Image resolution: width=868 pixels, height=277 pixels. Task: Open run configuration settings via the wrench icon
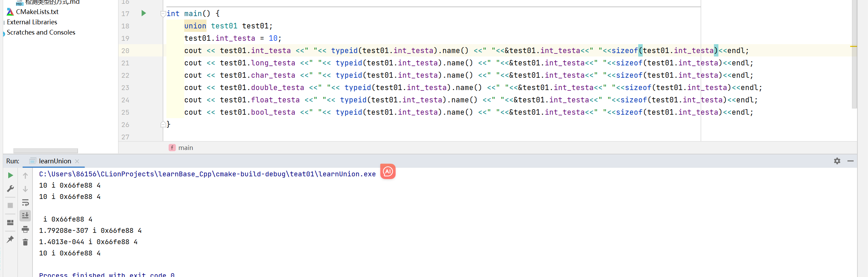coord(10,189)
